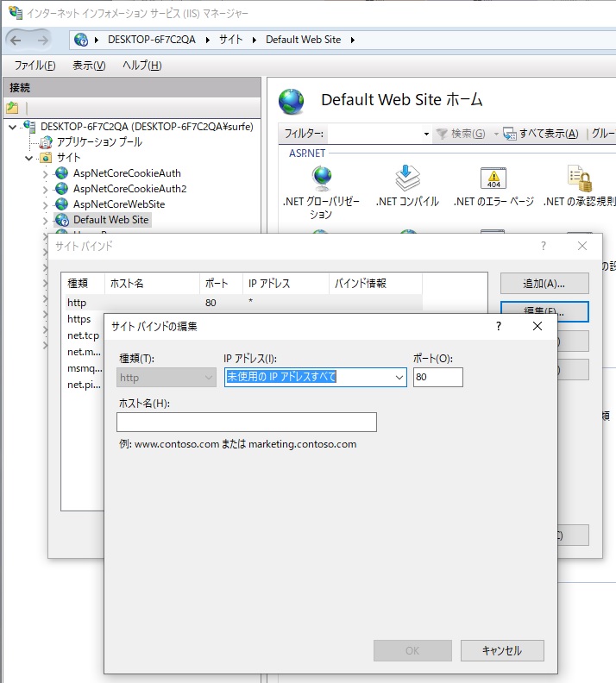Click the AspNetCoreCookieAuth2 site globe icon
Image resolution: width=616 pixels, height=683 pixels.
62,189
